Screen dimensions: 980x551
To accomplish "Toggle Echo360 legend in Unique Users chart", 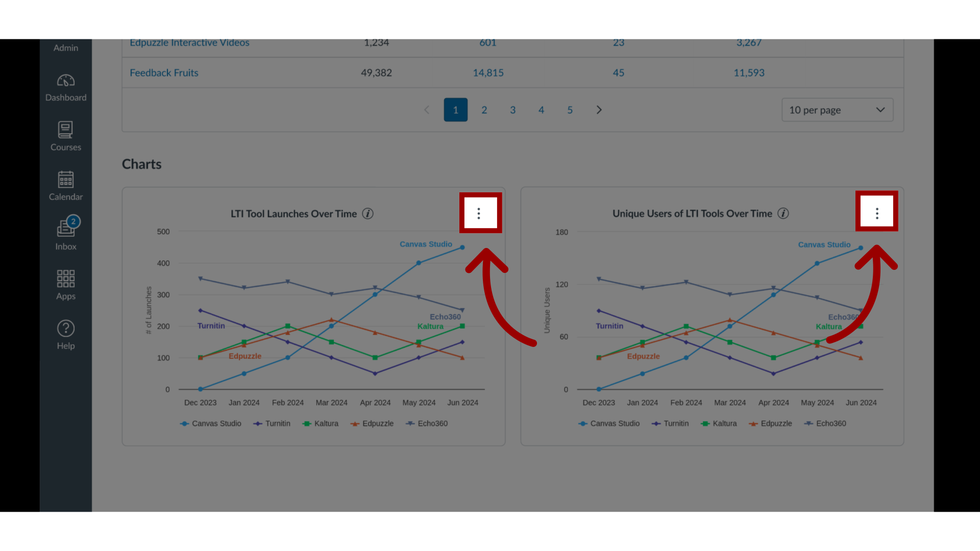I will tap(825, 423).
